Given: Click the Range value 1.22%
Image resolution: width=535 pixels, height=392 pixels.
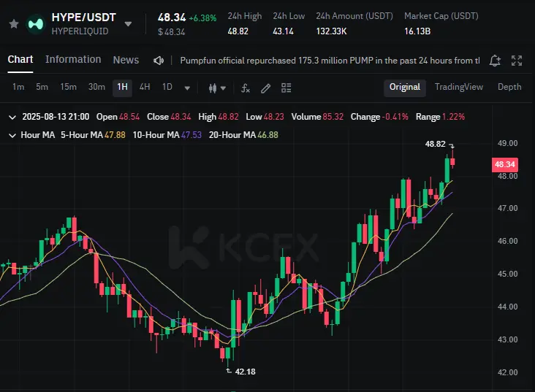Looking at the screenshot, I should point(453,117).
